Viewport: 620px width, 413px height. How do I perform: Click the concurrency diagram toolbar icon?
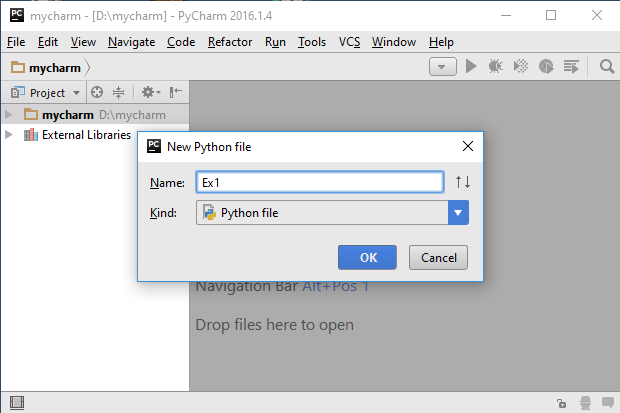pos(571,66)
